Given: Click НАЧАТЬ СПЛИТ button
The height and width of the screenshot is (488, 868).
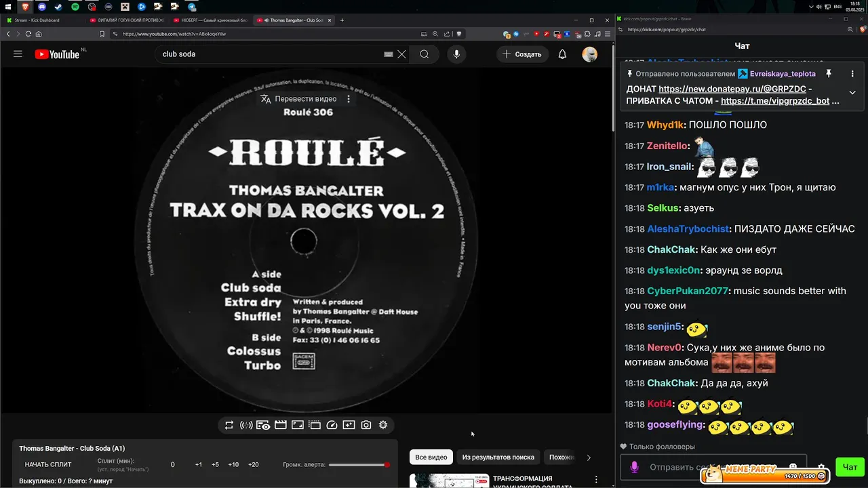Looking at the screenshot, I should pyautogui.click(x=48, y=465).
